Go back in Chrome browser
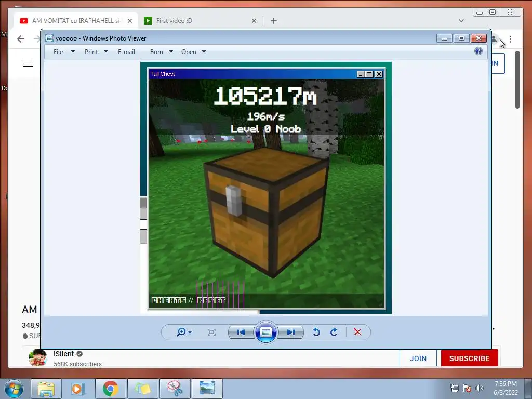532x399 pixels. [x=21, y=39]
